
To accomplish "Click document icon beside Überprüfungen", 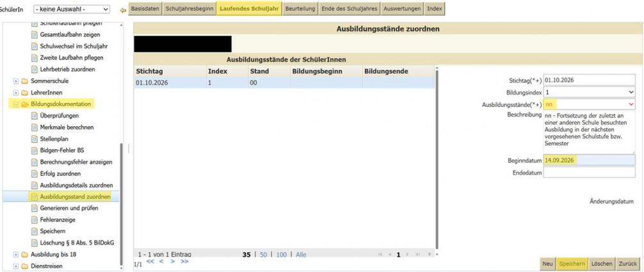I will point(35,116).
